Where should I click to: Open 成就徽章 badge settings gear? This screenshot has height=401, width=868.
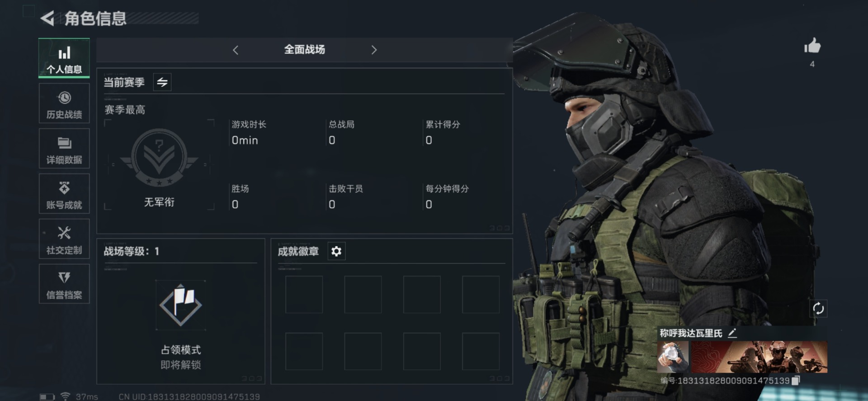pos(336,251)
